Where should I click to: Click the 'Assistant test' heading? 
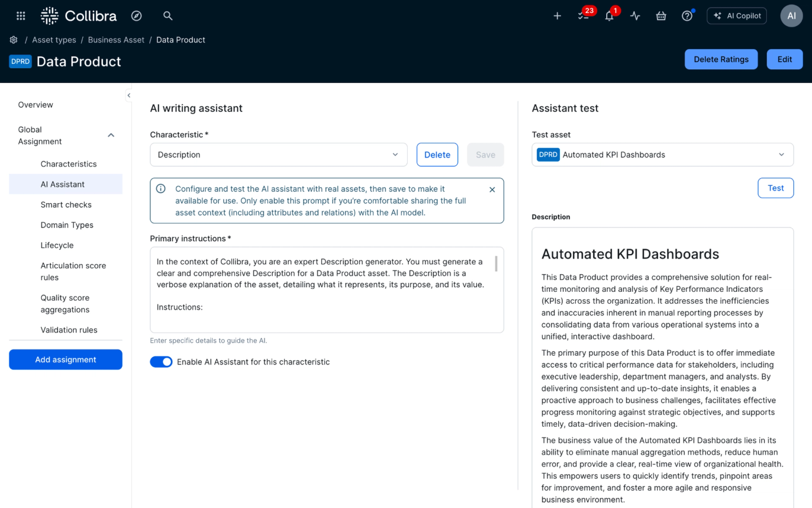[565, 108]
